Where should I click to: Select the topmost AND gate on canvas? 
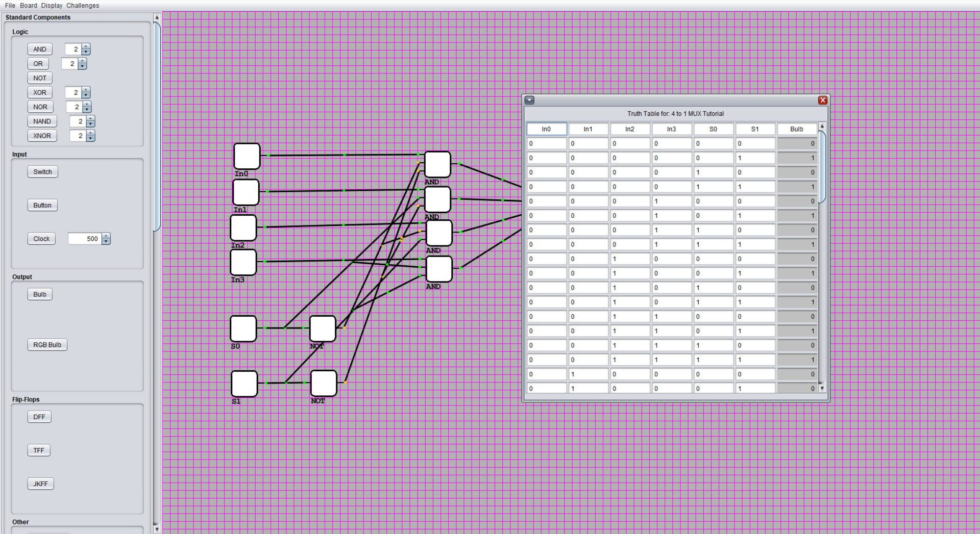click(x=437, y=164)
